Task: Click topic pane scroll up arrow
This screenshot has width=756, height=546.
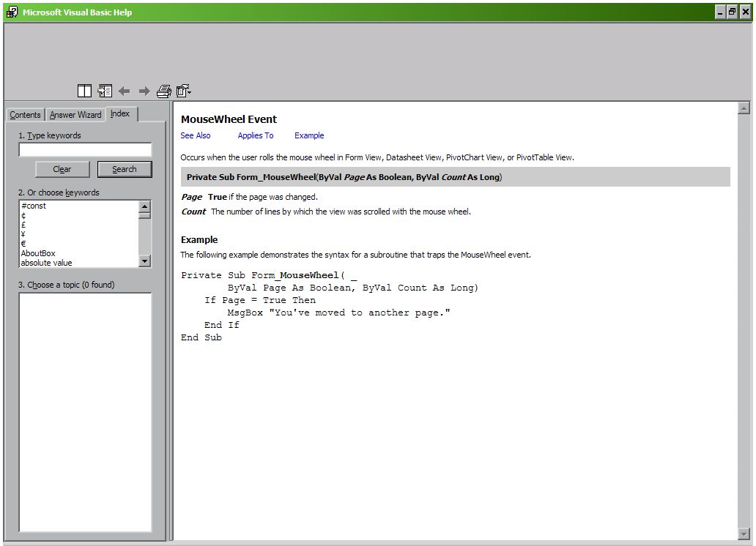Action: coord(744,108)
